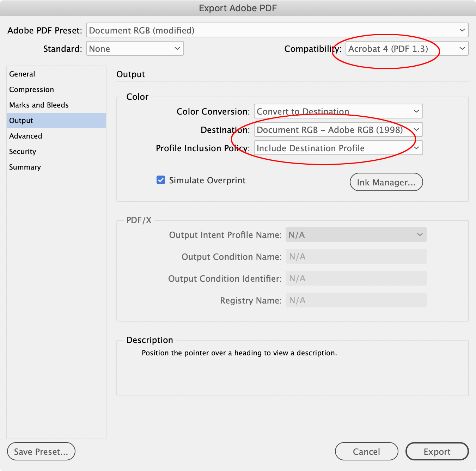
Task: Switch to the Security settings panel
Action: [x=22, y=151]
